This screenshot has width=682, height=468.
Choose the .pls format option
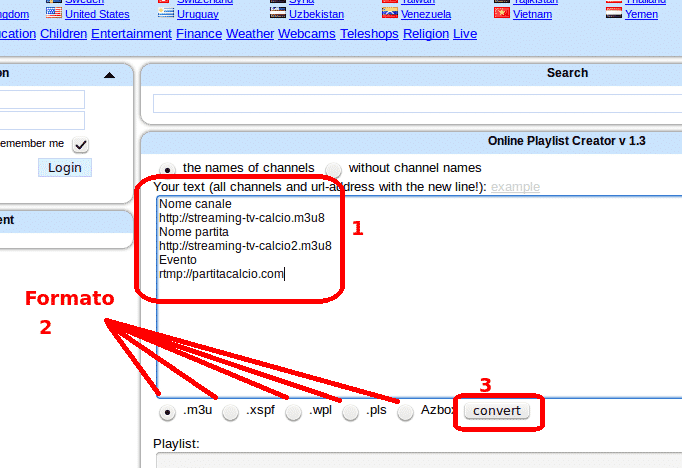[x=350, y=412]
